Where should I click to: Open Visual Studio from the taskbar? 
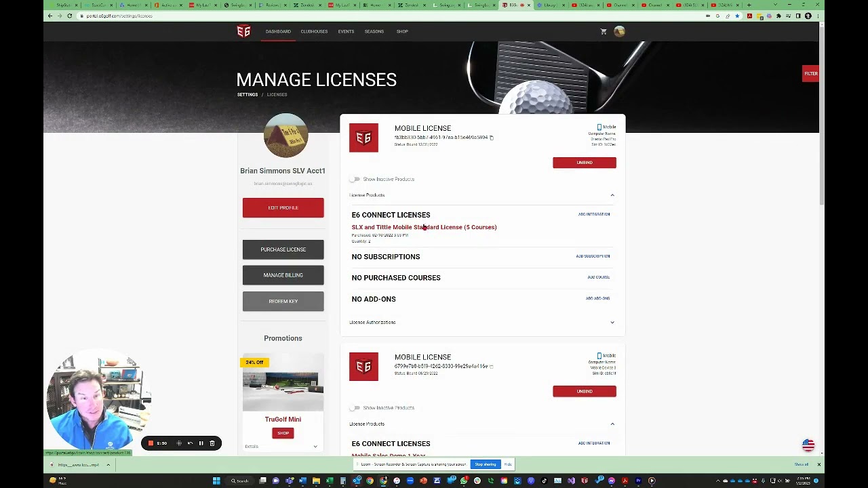[571, 481]
